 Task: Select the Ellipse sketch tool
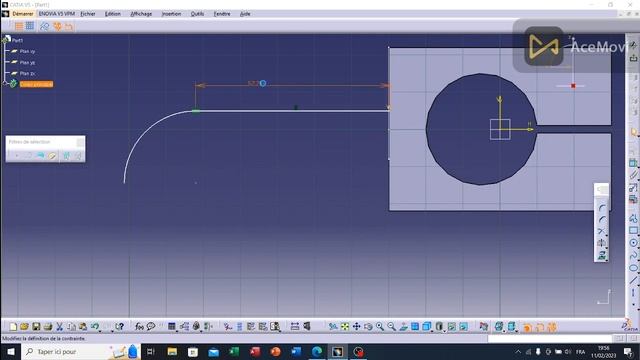[x=633, y=268]
